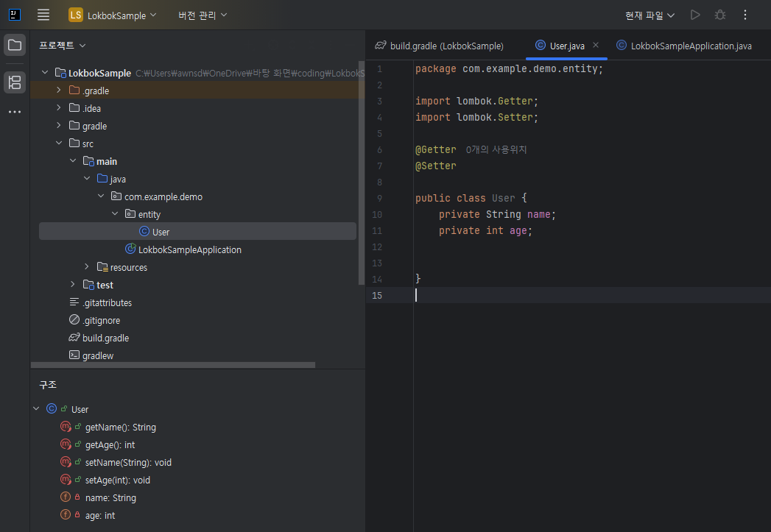Open the LokbokSample project dropdown

pos(113,15)
